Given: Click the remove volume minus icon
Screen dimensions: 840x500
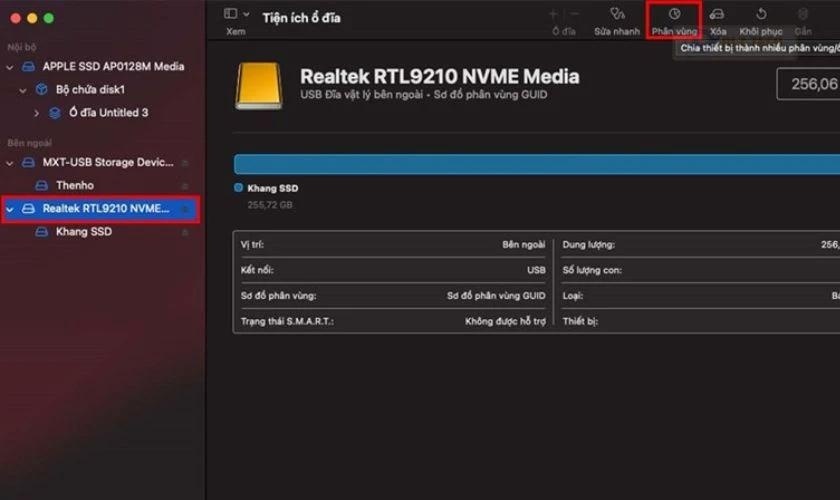Looking at the screenshot, I should (x=573, y=15).
